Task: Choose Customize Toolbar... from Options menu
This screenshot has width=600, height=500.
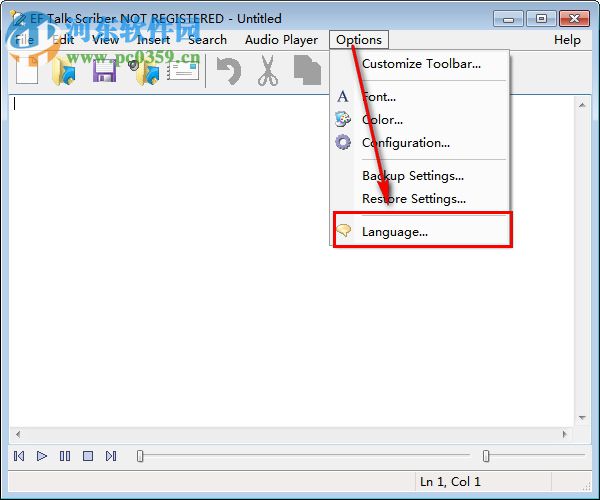Action: coord(420,64)
